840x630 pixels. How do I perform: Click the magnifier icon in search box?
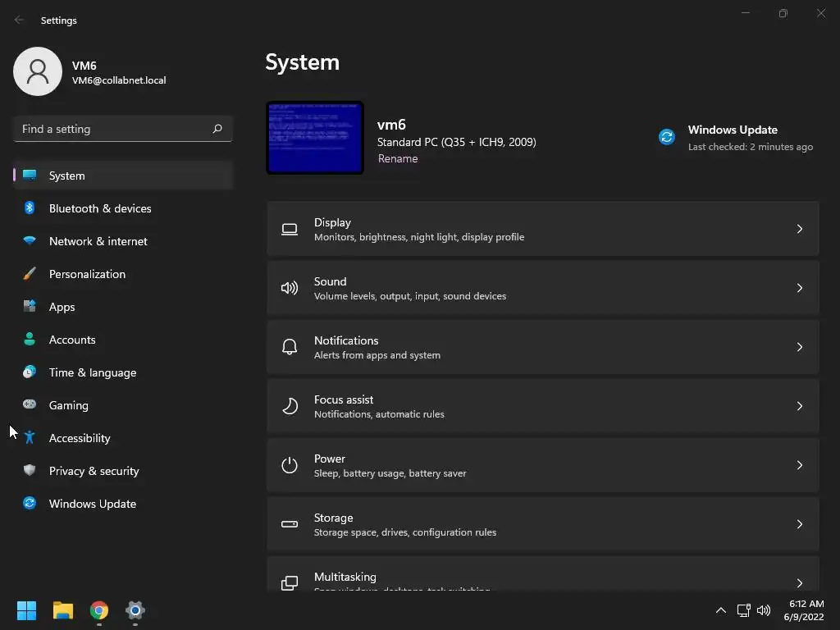click(217, 129)
